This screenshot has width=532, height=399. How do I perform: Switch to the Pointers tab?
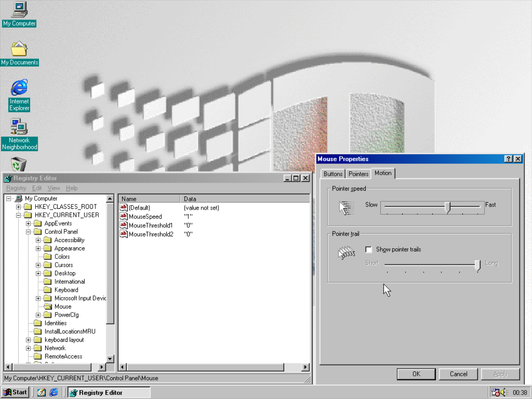click(358, 174)
